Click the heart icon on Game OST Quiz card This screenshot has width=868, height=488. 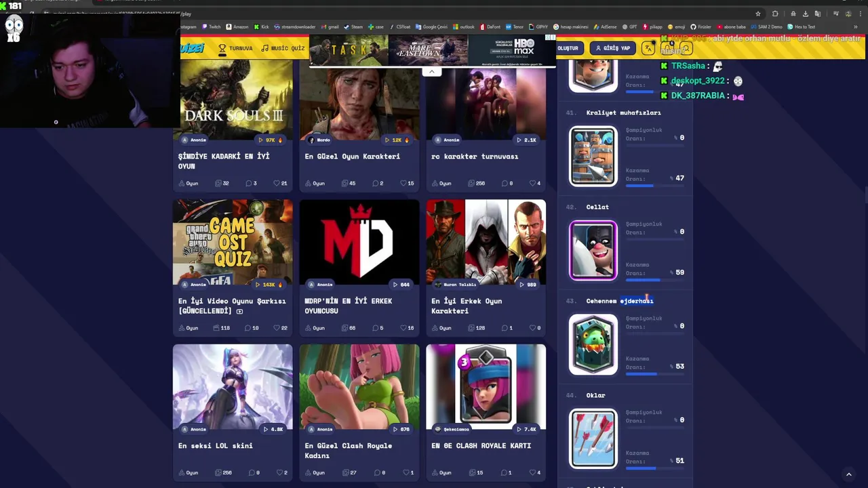pyautogui.click(x=275, y=328)
